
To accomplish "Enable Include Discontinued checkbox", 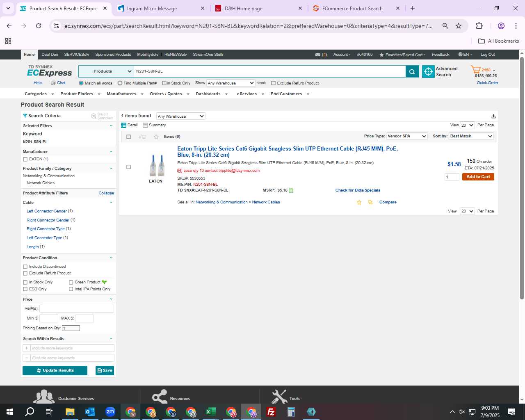I will [x=25, y=267].
